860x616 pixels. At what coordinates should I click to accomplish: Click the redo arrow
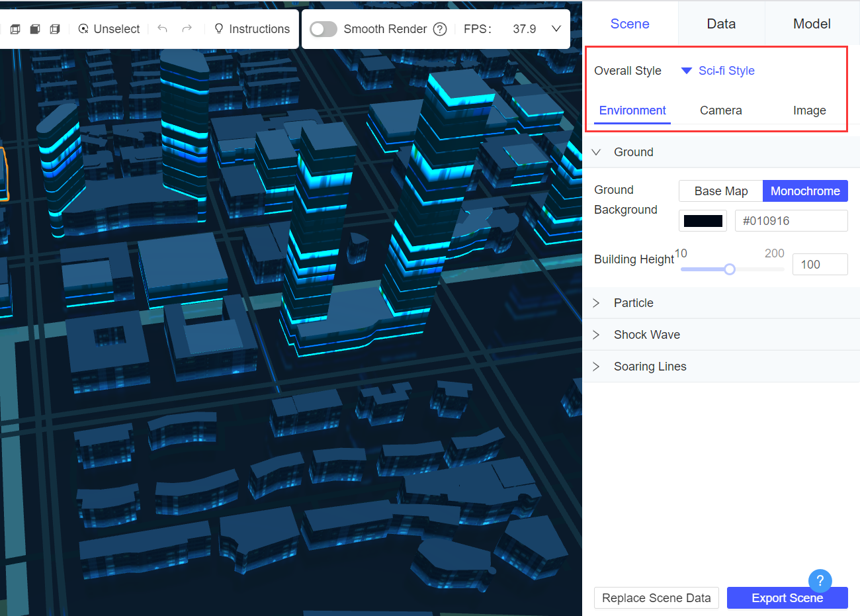tap(187, 29)
